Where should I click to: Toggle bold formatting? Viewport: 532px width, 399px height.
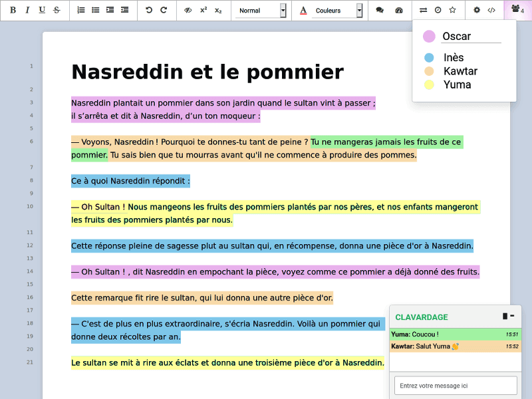point(13,10)
